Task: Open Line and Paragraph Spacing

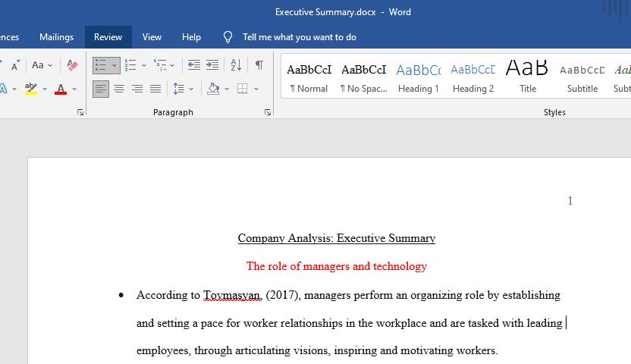Action: [179, 89]
